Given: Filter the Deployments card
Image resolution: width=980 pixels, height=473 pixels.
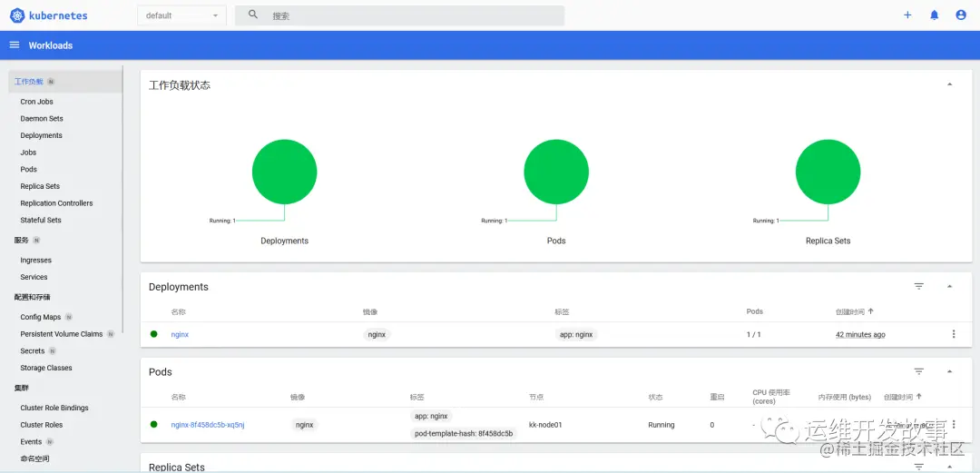Looking at the screenshot, I should (918, 287).
